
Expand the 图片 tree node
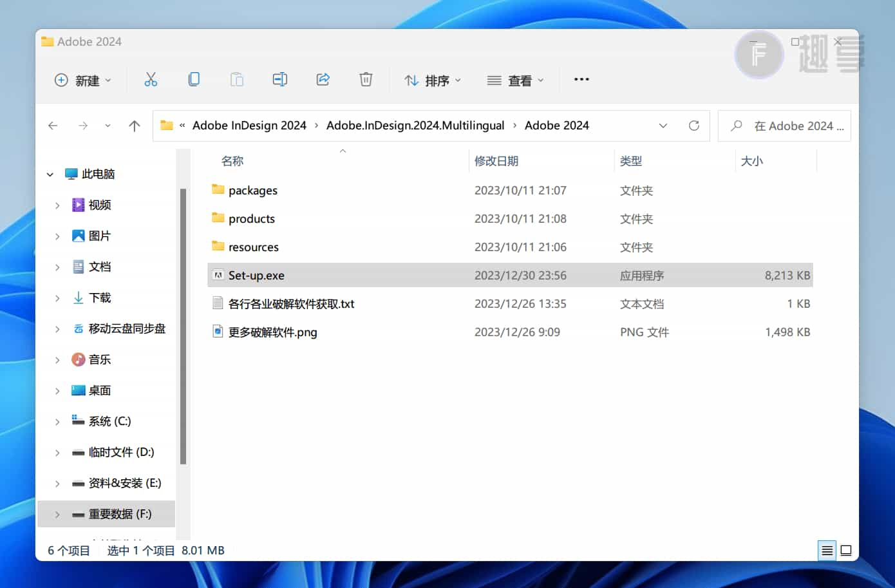(x=57, y=236)
